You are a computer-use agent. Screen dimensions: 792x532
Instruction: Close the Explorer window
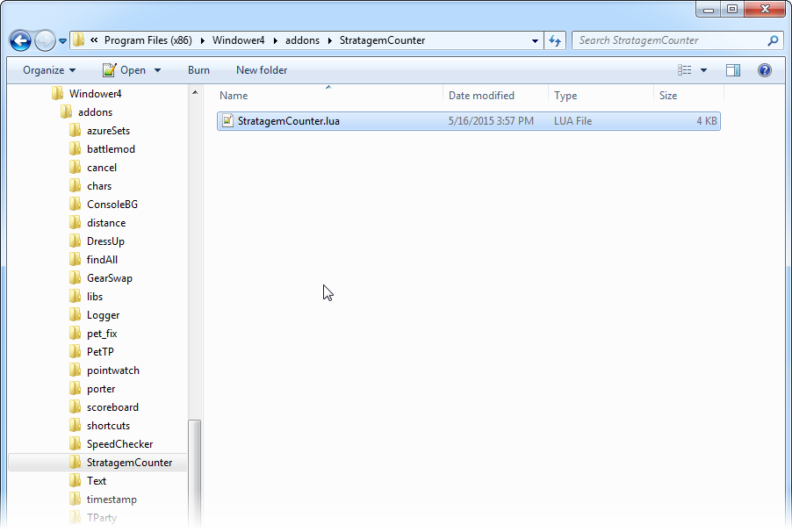[765, 9]
